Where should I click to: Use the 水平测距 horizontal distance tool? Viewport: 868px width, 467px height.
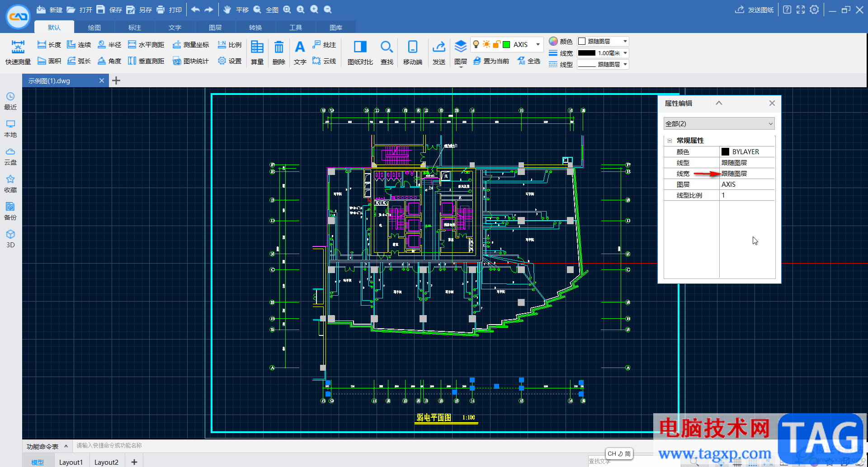coord(146,44)
